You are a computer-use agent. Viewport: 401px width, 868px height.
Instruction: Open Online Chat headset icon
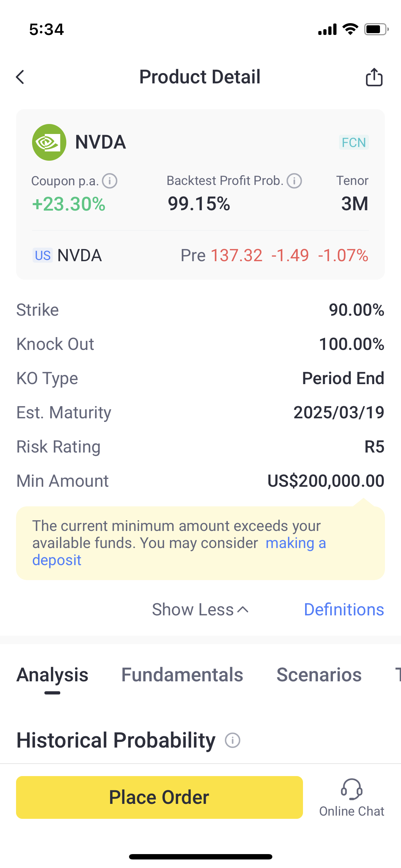[351, 789]
